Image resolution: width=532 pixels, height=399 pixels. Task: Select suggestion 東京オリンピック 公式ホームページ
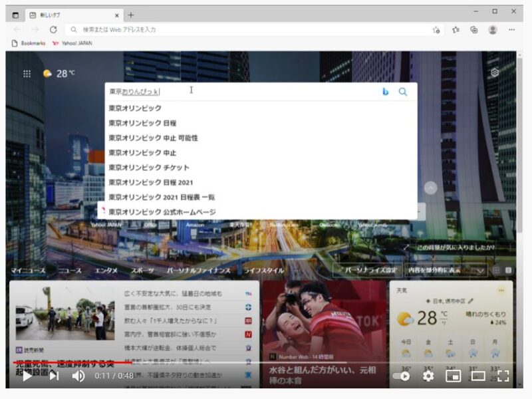coord(261,212)
